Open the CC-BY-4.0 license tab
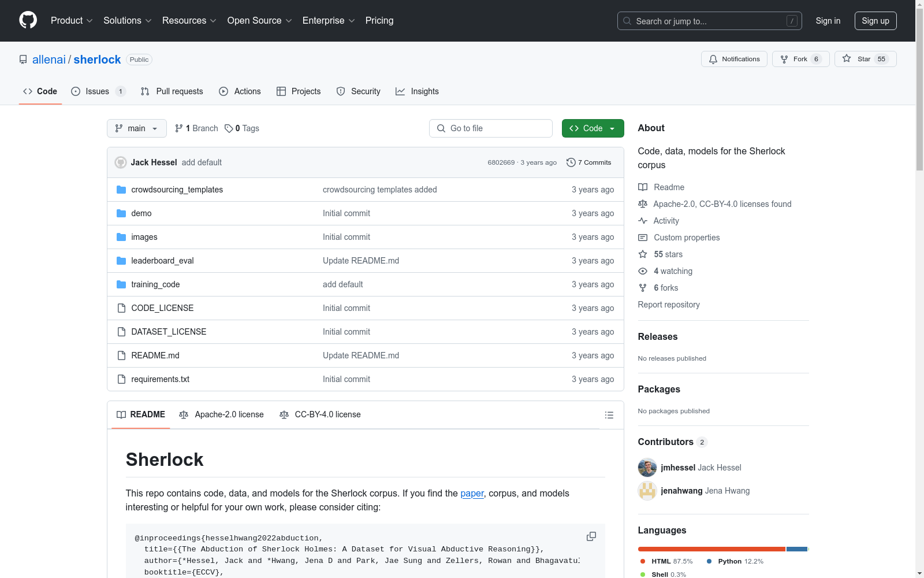Viewport: 924px width, 578px height. pos(320,414)
